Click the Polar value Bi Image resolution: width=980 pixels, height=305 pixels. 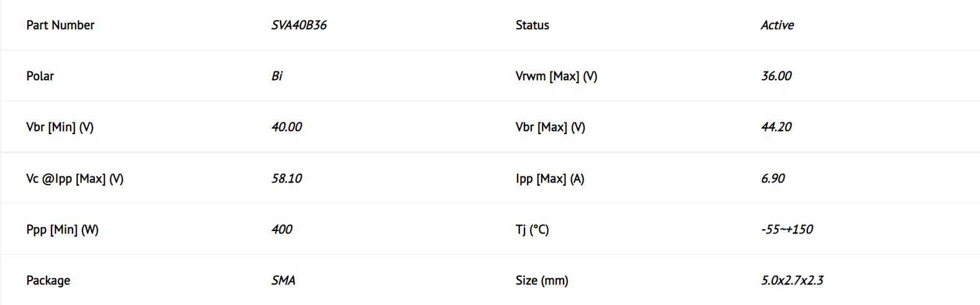(277, 76)
